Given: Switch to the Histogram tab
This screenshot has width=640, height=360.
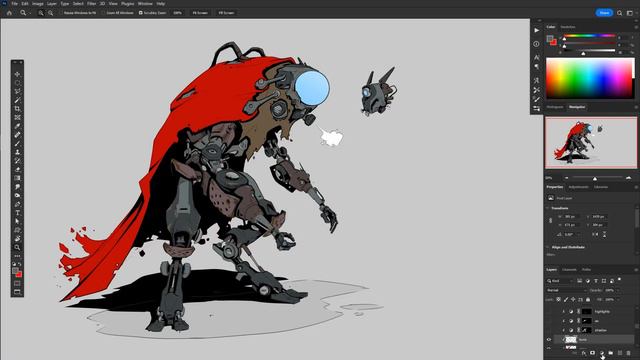Looking at the screenshot, I should coord(555,107).
